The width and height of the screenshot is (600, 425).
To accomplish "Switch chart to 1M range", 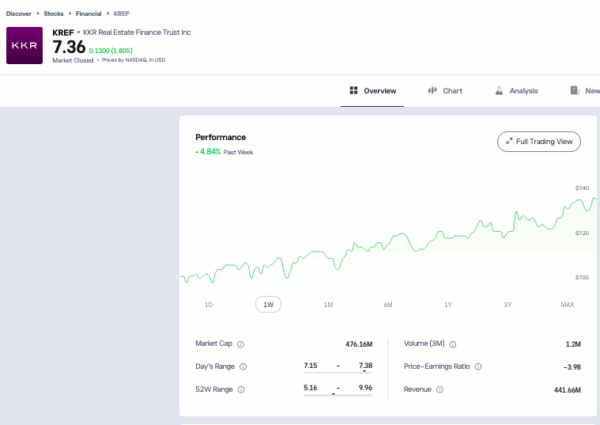I will (328, 305).
